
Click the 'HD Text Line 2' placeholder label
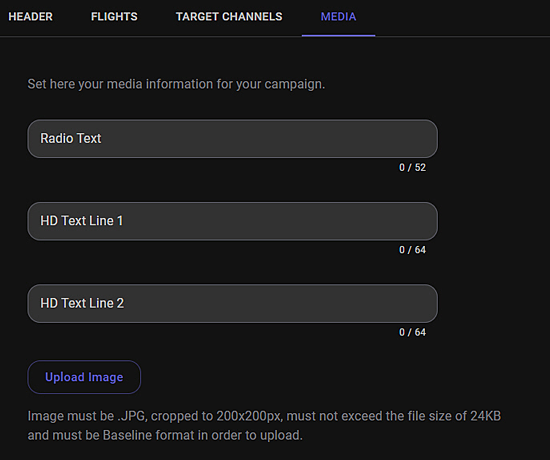click(x=82, y=303)
